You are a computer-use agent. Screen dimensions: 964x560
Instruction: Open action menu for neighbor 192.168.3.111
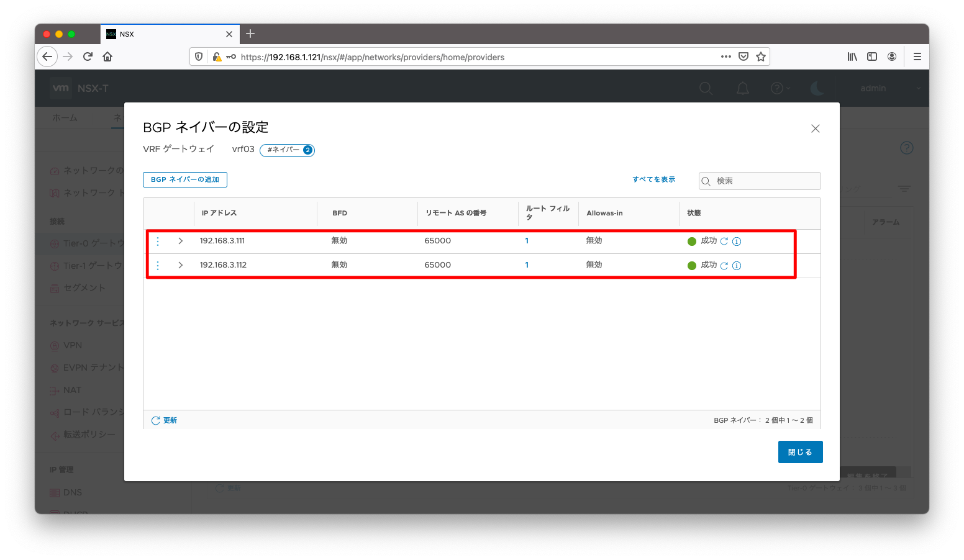click(x=158, y=241)
